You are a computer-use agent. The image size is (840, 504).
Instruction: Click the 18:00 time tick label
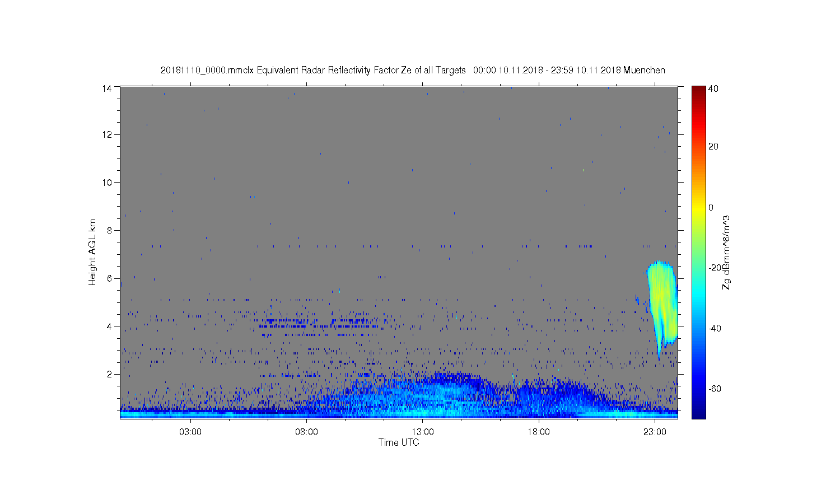pos(539,432)
